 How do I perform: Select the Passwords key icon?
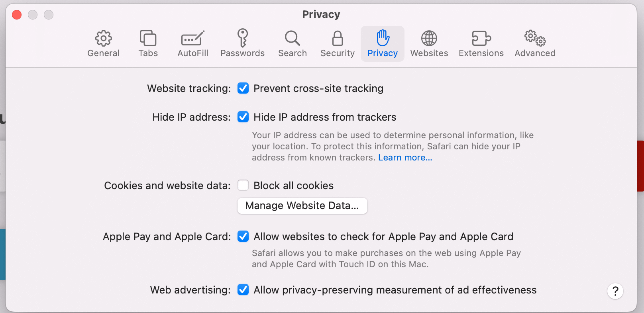(x=242, y=39)
